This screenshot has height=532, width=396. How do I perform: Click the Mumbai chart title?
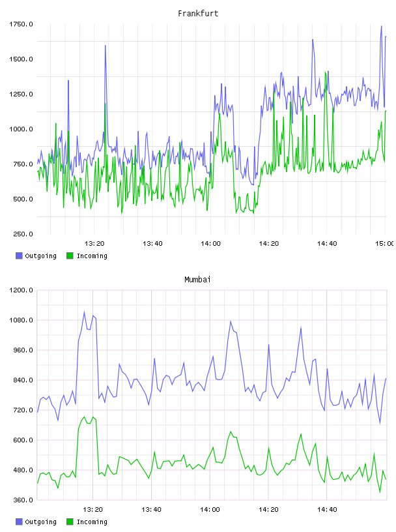point(197,280)
